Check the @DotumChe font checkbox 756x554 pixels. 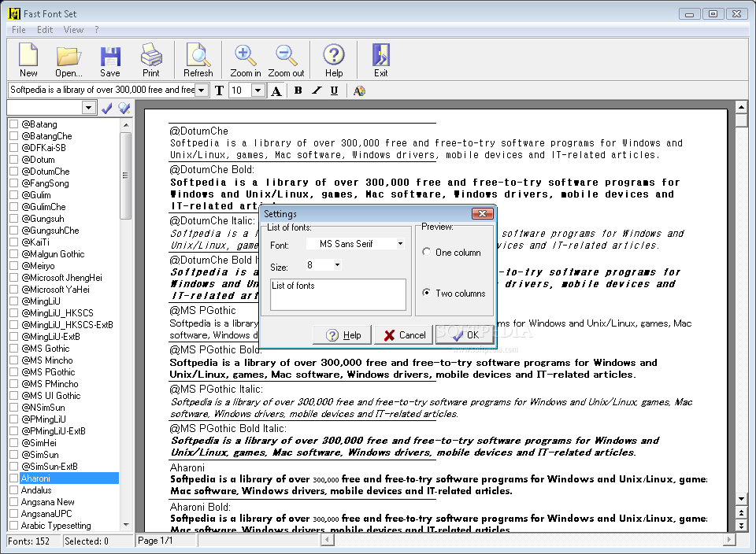coord(14,172)
